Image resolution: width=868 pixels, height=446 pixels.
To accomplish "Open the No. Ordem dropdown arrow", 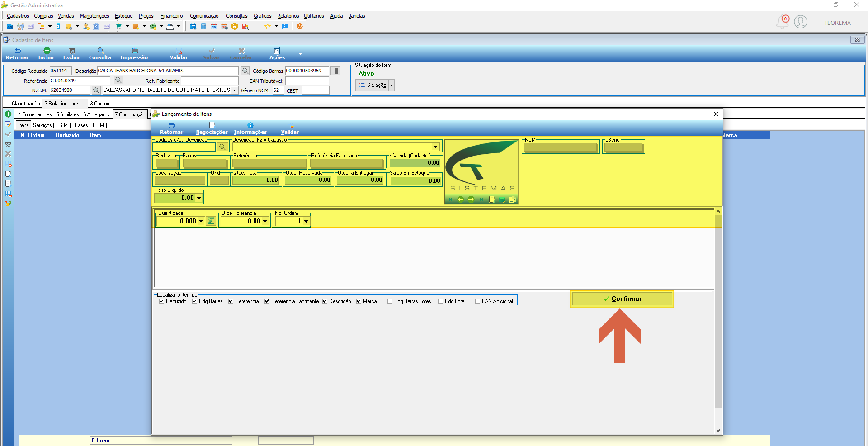I will [306, 221].
